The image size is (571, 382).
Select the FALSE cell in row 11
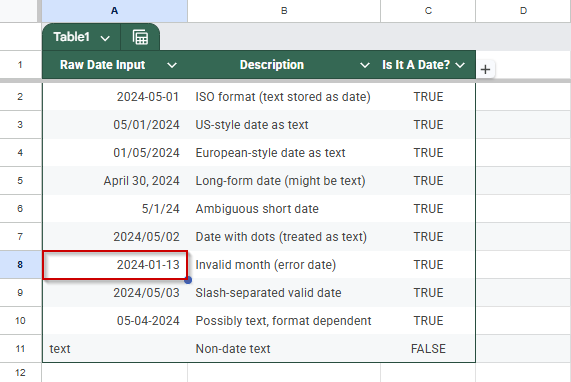click(x=428, y=348)
